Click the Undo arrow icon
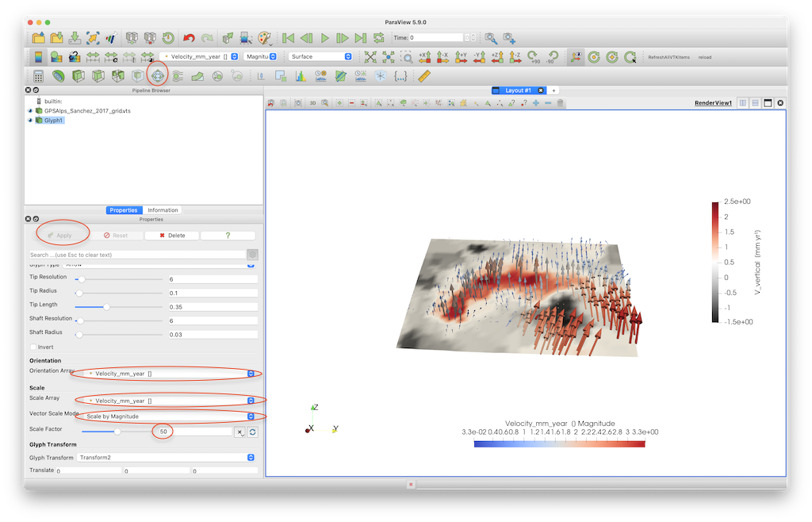Image resolution: width=812 pixels, height=522 pixels. (189, 37)
